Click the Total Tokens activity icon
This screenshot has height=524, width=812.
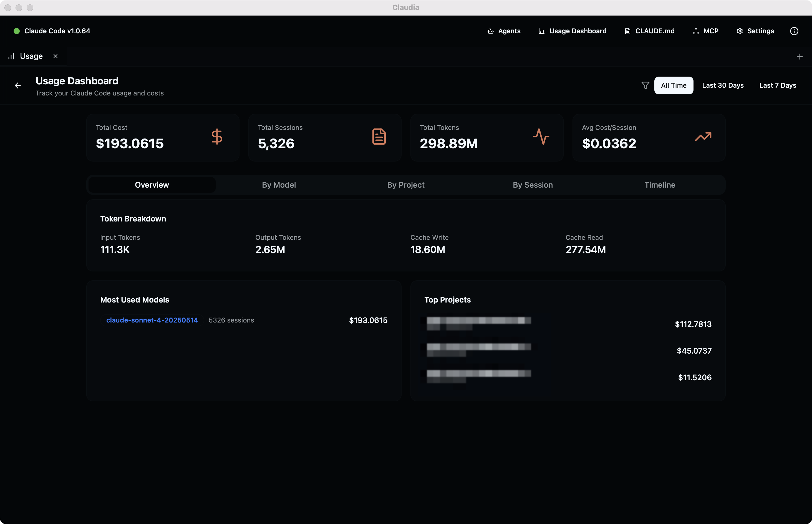click(541, 137)
